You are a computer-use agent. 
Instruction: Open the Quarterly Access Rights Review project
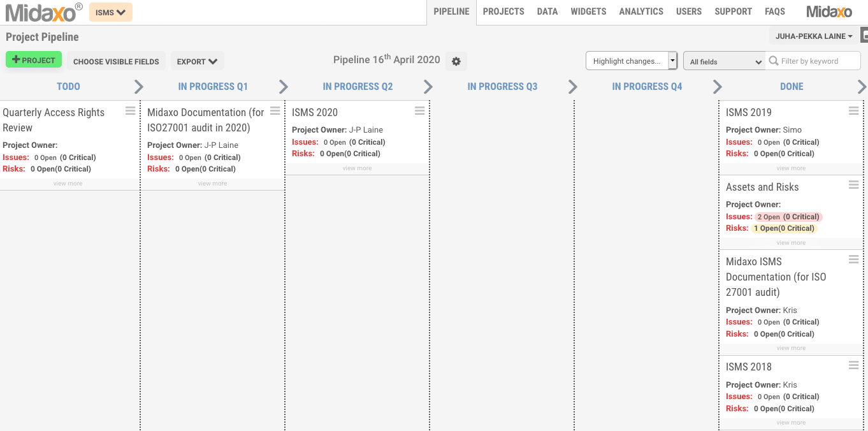pos(54,120)
